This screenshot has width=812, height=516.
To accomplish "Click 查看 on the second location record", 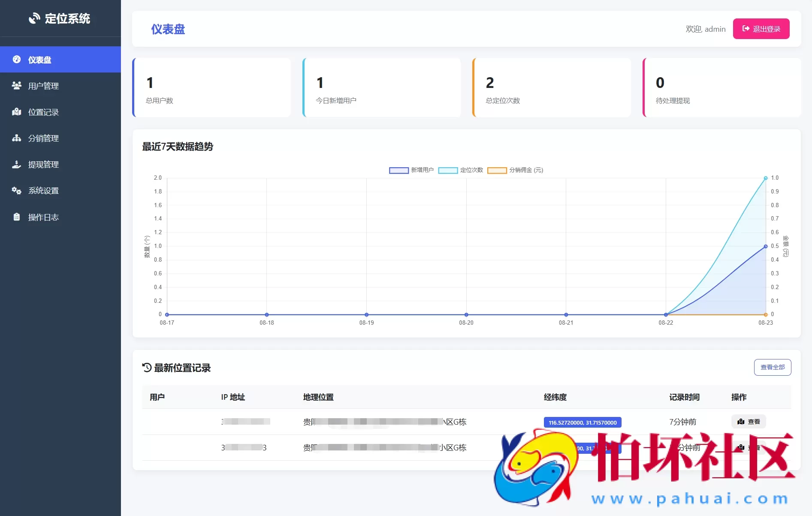I will pyautogui.click(x=749, y=447).
